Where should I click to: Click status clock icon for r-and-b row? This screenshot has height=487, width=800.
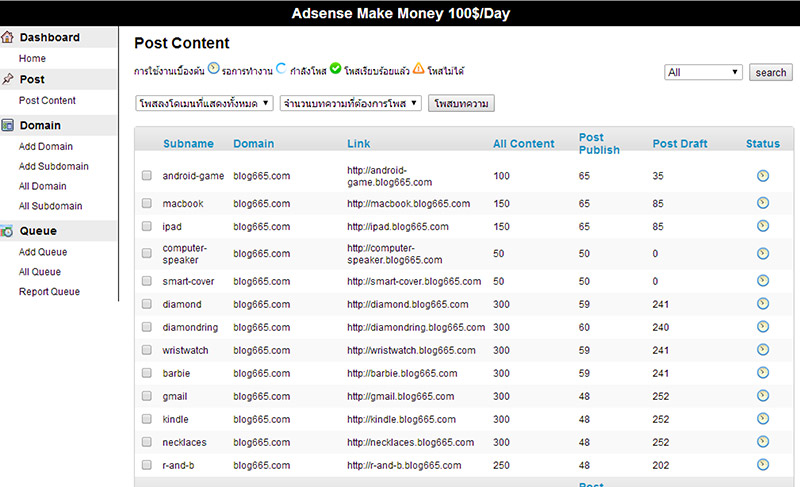[763, 465]
